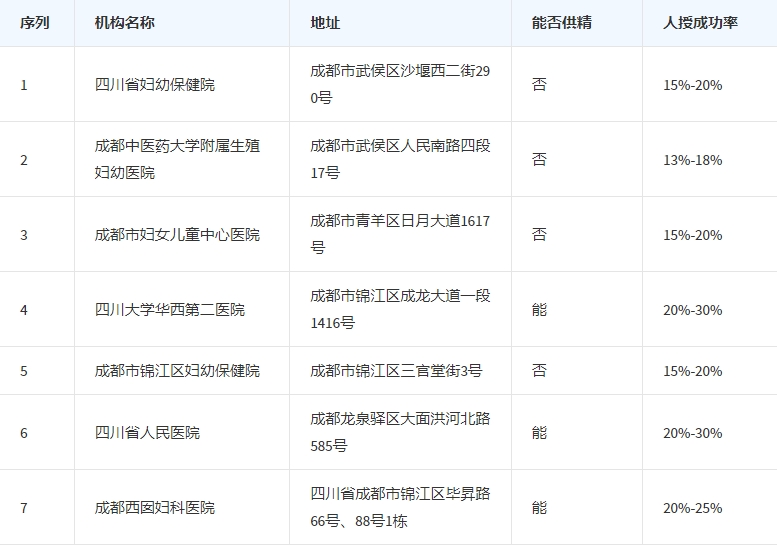Click 能 in 成都西囡妇科医院 row
777x545 pixels.
[x=539, y=508]
